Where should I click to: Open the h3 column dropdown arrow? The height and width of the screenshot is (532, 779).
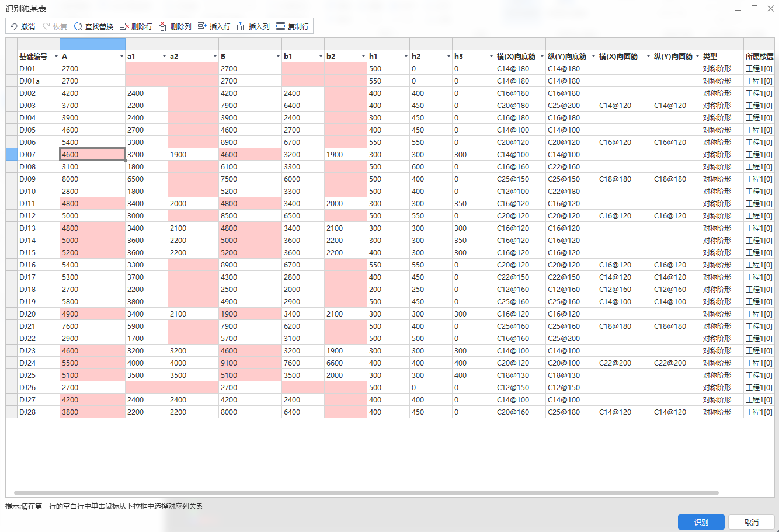click(491, 57)
